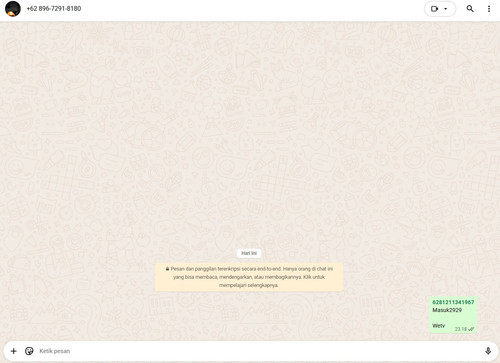The width and height of the screenshot is (500, 363).
Task: Select the Wetv text in message
Action: point(438,326)
